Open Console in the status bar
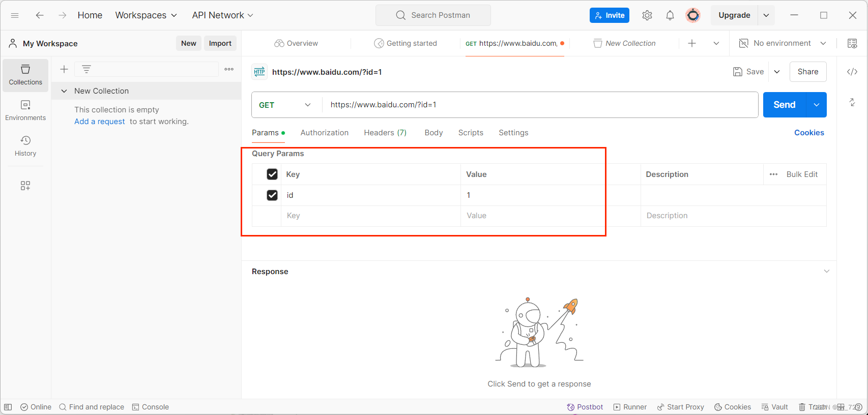This screenshot has height=415, width=868. (x=151, y=407)
